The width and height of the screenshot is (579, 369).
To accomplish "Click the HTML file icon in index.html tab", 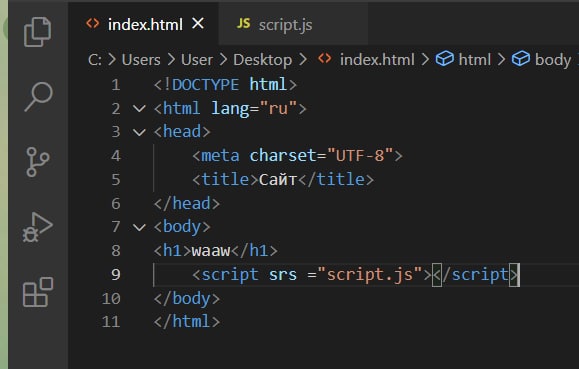I will pos(93,24).
